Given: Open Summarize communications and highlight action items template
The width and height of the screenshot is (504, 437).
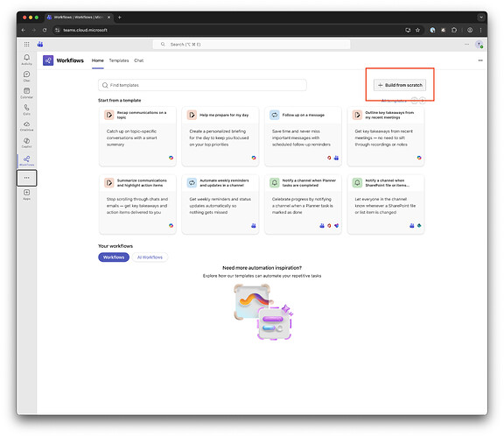Looking at the screenshot, I should coord(137,204).
